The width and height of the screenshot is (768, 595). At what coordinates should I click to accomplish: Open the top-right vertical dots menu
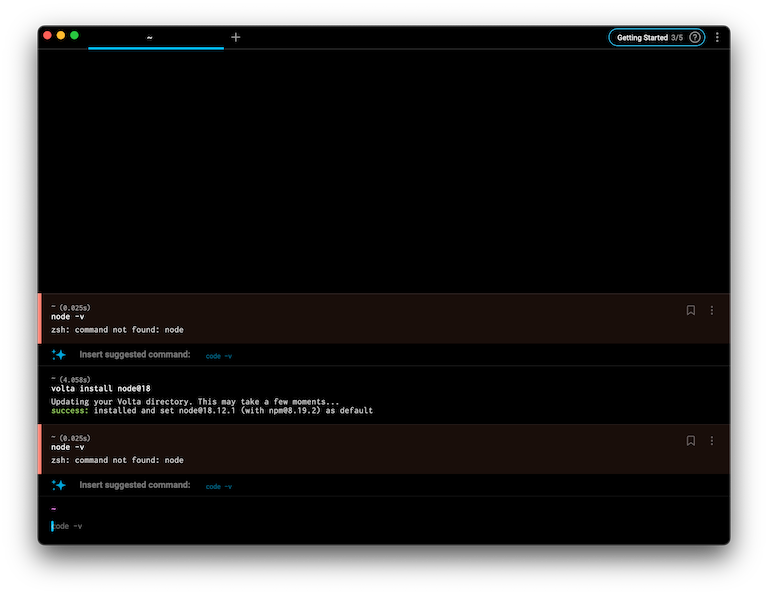tap(717, 38)
